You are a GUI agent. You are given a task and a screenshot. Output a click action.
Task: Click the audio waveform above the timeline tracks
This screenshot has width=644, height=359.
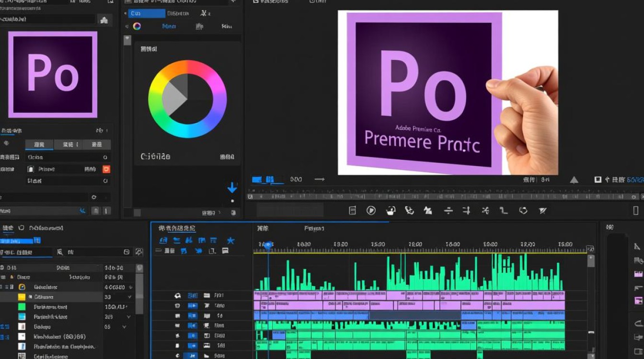pos(409,272)
